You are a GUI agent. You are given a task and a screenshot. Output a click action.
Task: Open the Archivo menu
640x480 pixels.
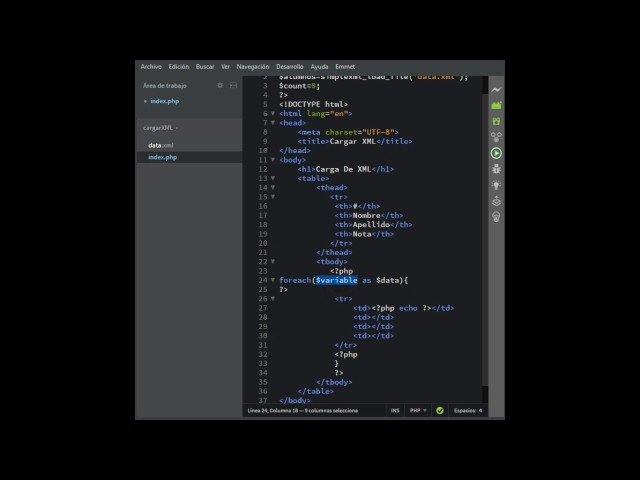(x=151, y=67)
